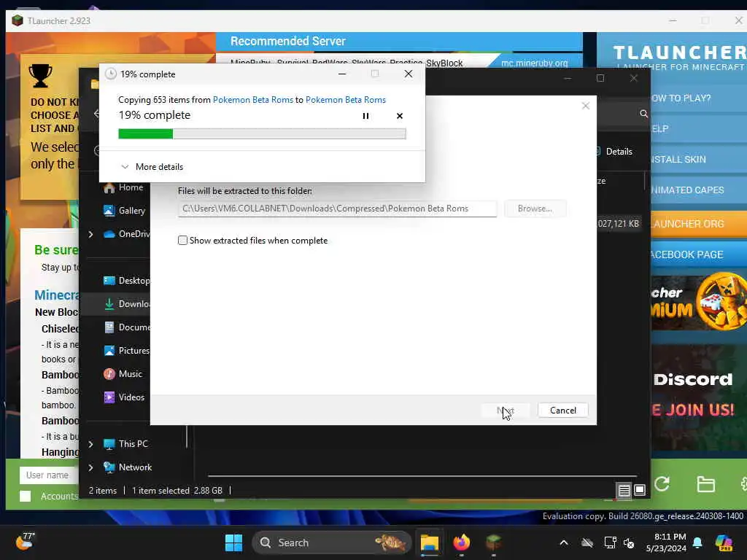Open Pictures folder in sidebar

(127, 351)
